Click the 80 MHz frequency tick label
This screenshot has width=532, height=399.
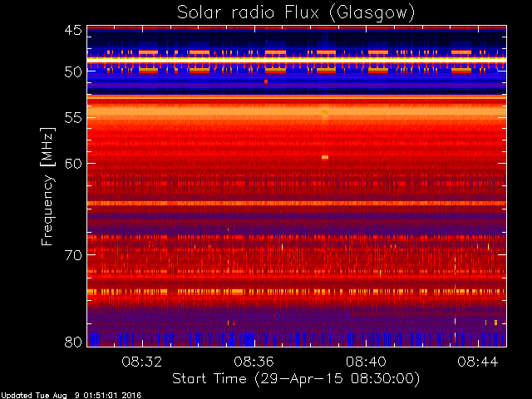(73, 341)
